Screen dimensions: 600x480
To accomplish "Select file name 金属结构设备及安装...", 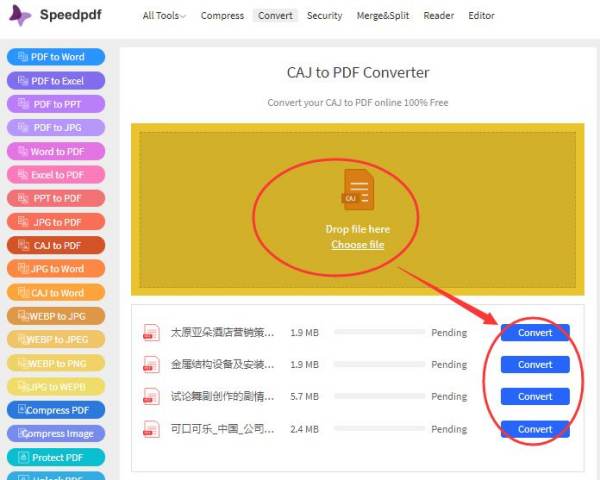I will coord(222,364).
